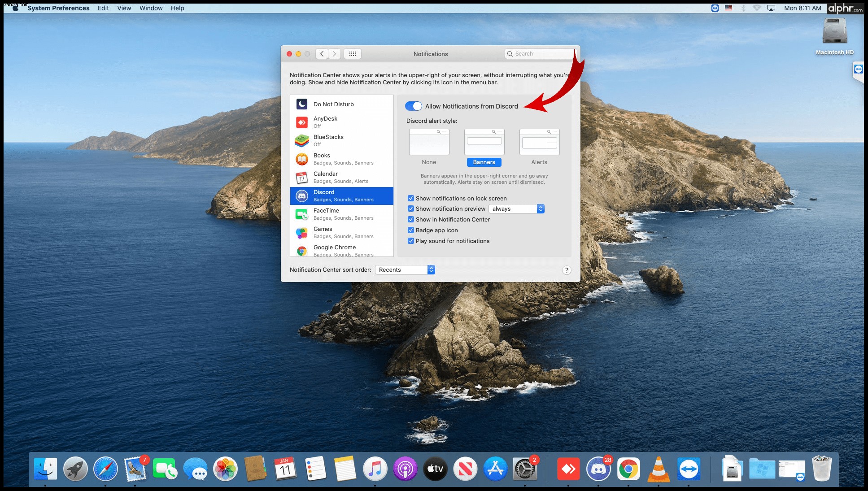Open App Store icon in Dock
Viewport: 868px width, 491px height.
click(495, 469)
